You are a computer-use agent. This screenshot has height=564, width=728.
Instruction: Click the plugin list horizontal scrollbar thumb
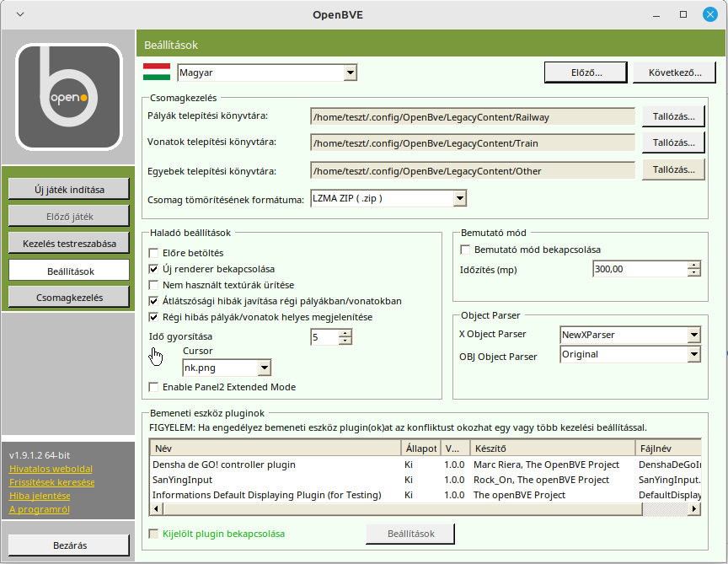(x=402, y=509)
